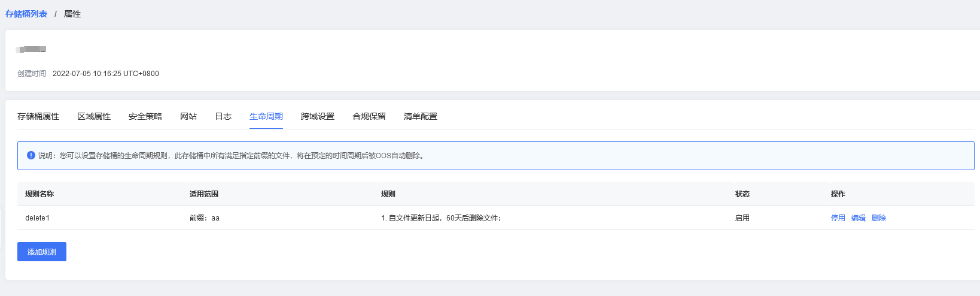The height and width of the screenshot is (296, 980).
Task: Click the blurred bucket name title
Action: point(32,49)
